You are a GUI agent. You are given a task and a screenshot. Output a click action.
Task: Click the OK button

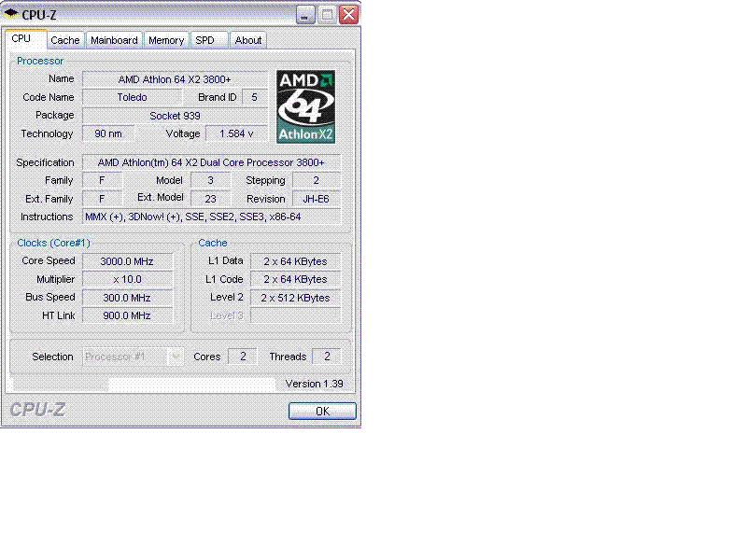coord(322,411)
